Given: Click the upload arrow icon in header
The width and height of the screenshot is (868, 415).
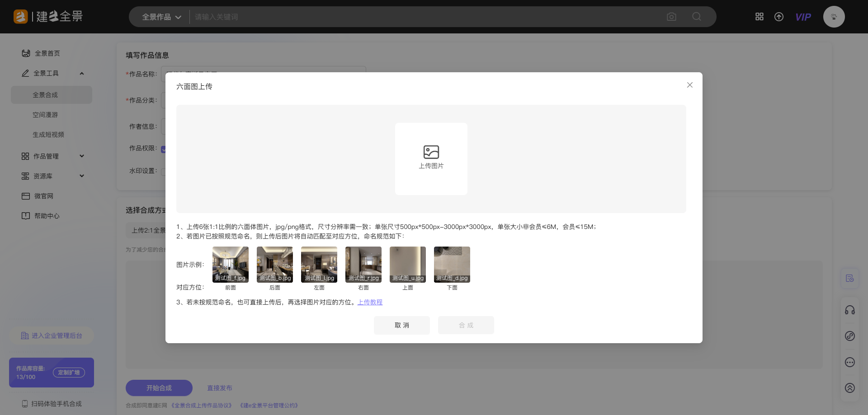Looking at the screenshot, I should coord(779,17).
